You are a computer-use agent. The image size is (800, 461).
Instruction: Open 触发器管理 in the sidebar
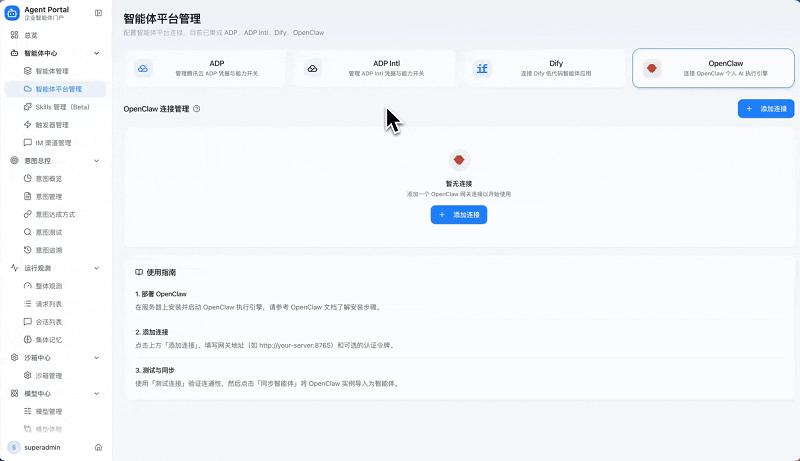click(x=51, y=125)
